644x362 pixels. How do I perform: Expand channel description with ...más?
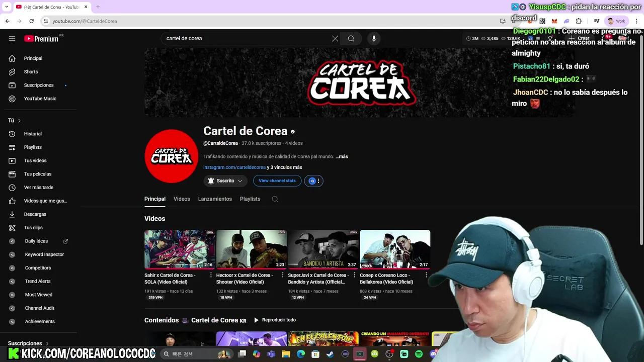[342, 157]
